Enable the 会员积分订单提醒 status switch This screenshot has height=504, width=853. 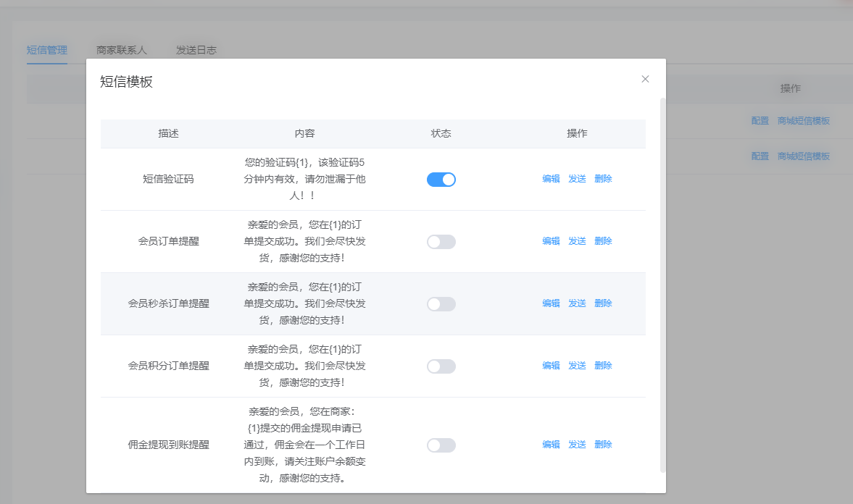click(441, 366)
